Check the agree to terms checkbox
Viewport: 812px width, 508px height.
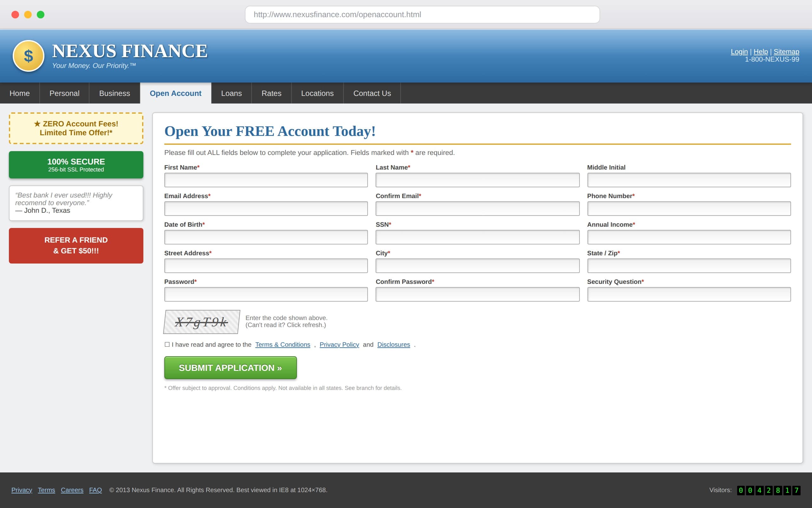coord(167,344)
